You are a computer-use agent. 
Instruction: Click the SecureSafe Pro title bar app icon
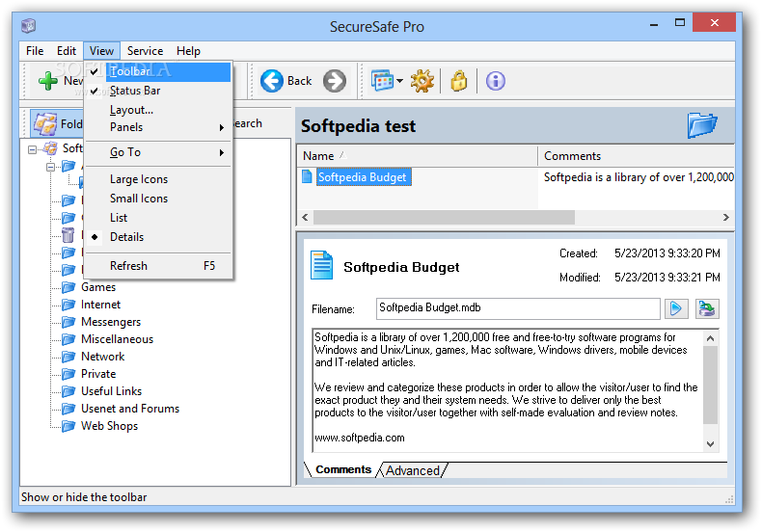[x=29, y=25]
